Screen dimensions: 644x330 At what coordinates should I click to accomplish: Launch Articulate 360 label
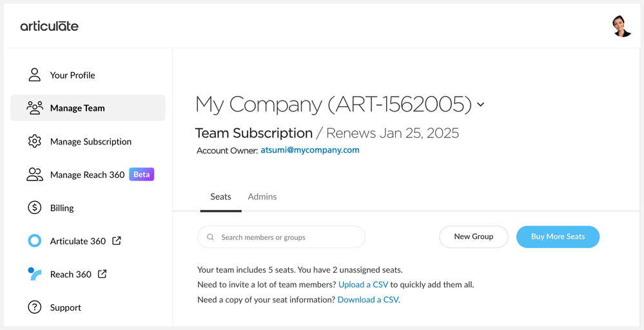point(78,241)
